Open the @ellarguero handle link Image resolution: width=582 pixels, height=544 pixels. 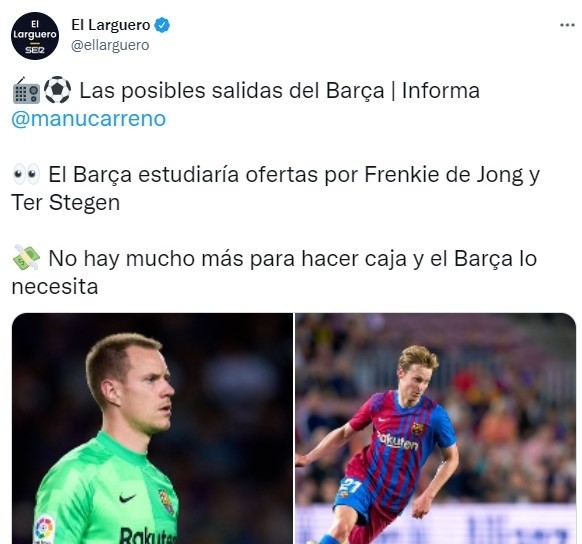pos(110,45)
